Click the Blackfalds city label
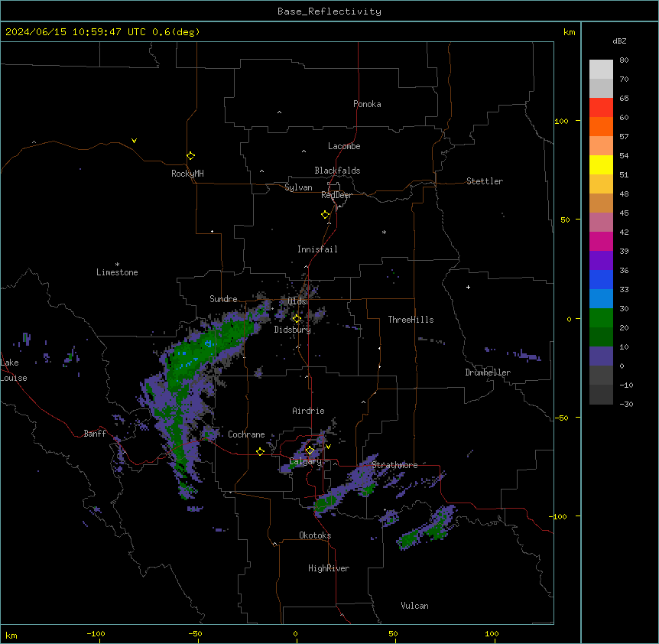 coord(337,171)
